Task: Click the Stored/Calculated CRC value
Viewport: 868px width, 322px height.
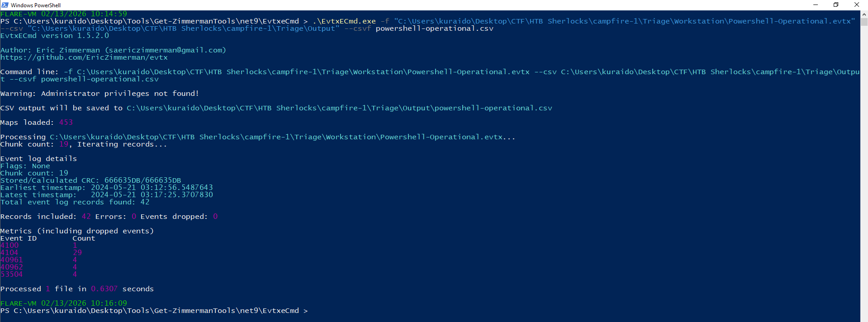Action: pyautogui.click(x=142, y=180)
